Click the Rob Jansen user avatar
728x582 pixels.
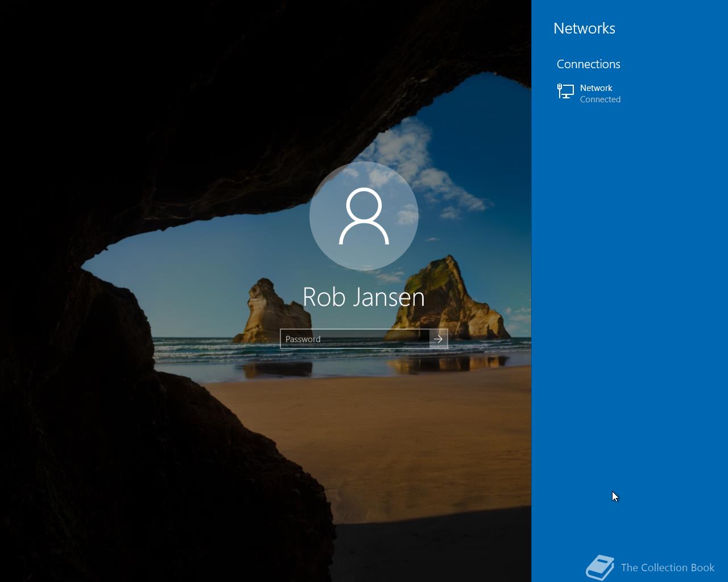pos(364,216)
